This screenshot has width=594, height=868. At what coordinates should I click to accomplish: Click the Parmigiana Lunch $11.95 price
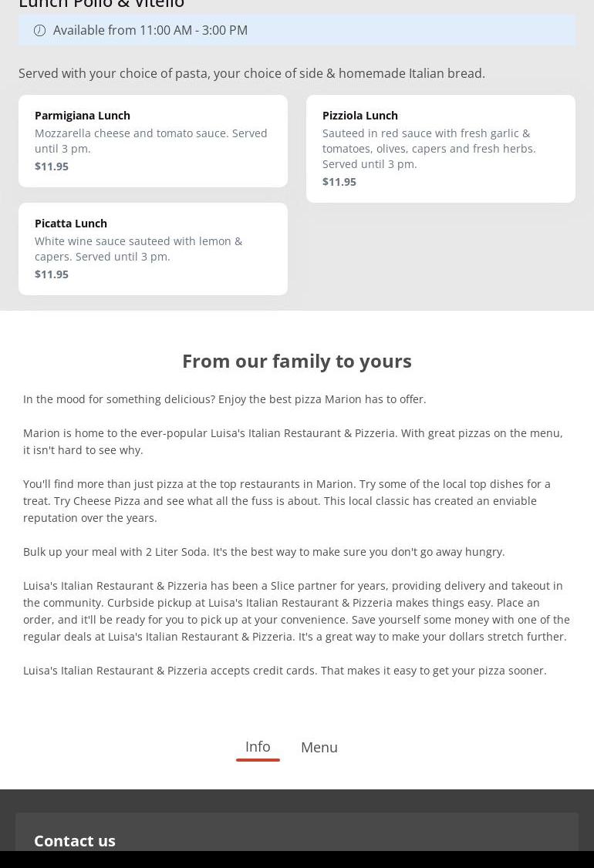click(52, 167)
